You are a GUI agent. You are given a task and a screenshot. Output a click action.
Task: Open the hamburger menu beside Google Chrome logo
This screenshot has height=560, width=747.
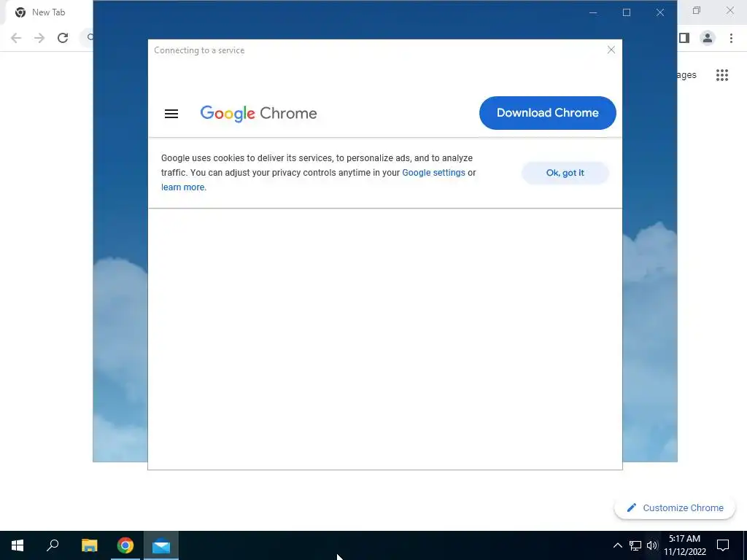coord(171,113)
